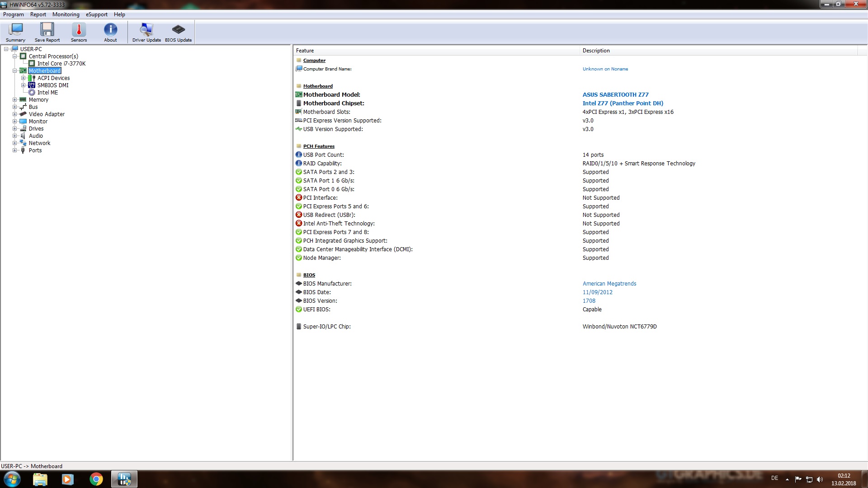This screenshot has width=868, height=488.
Task: Select Intel Core i7-3770K tree item
Action: (61, 64)
